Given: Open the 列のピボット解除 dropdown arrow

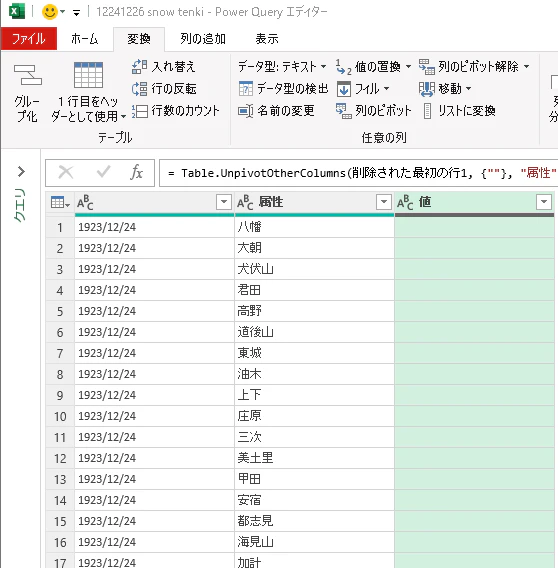Looking at the screenshot, I should 526,67.
